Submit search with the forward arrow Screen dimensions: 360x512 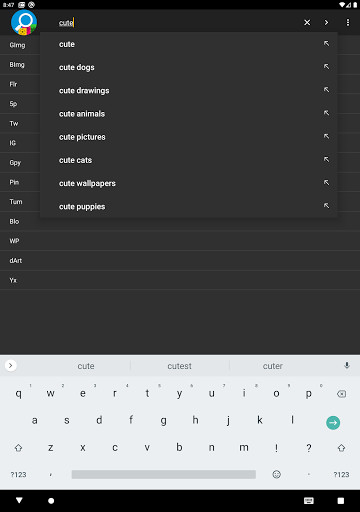coord(326,22)
